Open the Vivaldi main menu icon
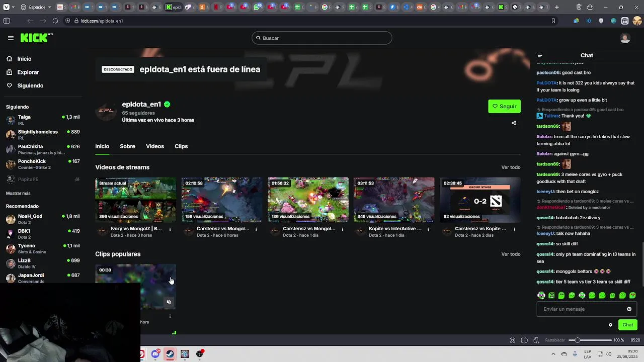Viewport: 644px width, 362px height. click(7, 7)
